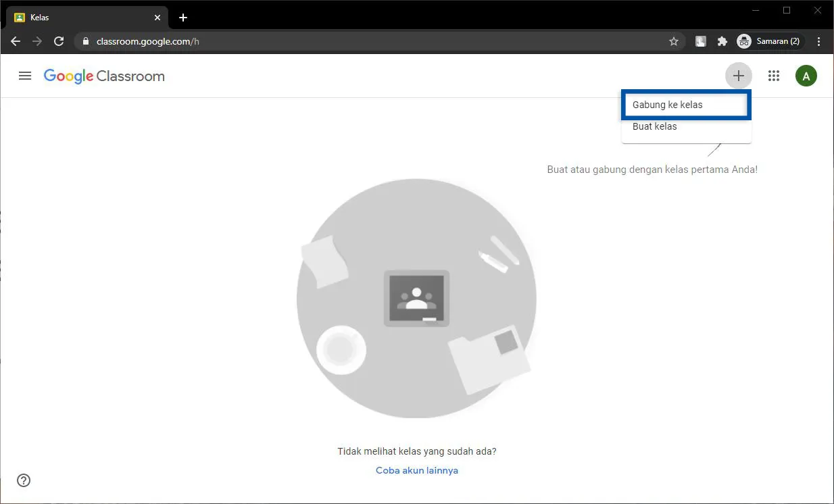Viewport: 834px width, 504px height.
Task: Click the site security padlock icon
Action: (85, 41)
